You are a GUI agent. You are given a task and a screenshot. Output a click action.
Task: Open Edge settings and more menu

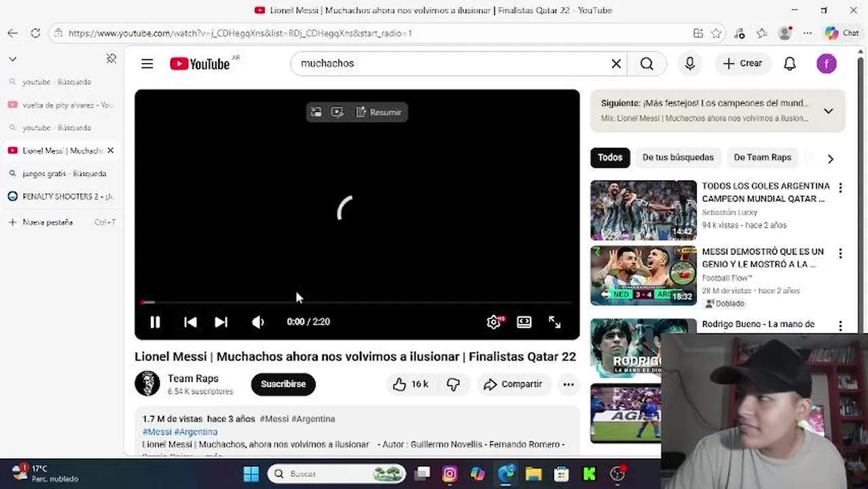point(808,33)
